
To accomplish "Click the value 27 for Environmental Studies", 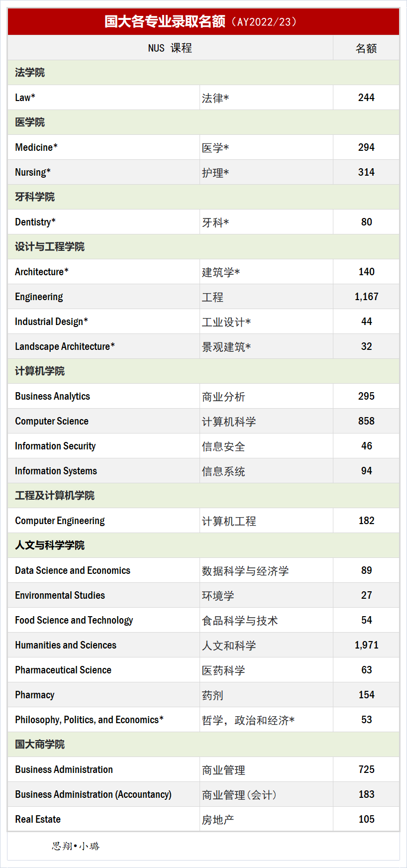I will pos(367,595).
